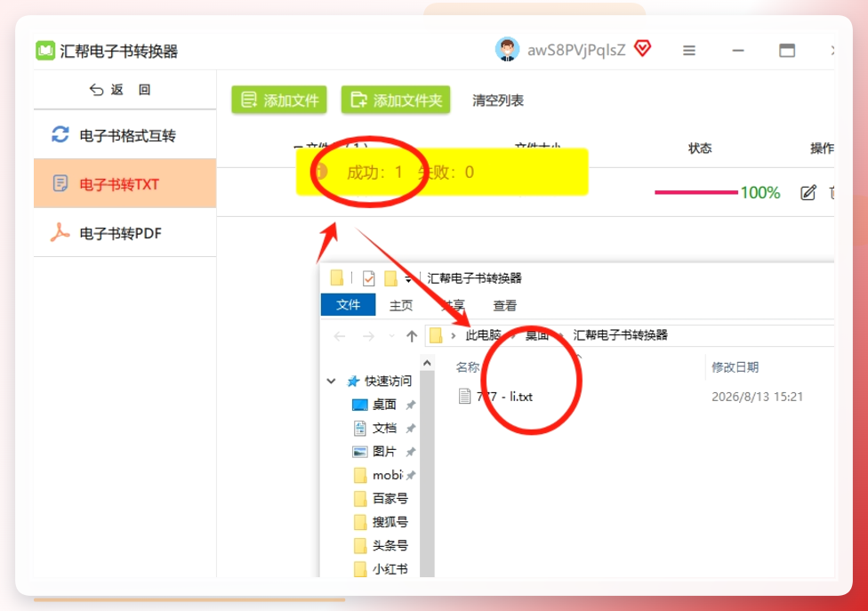This screenshot has height=611, width=868.
Task: Click the new folder icon in Explorer title bar
Action: coord(390,277)
